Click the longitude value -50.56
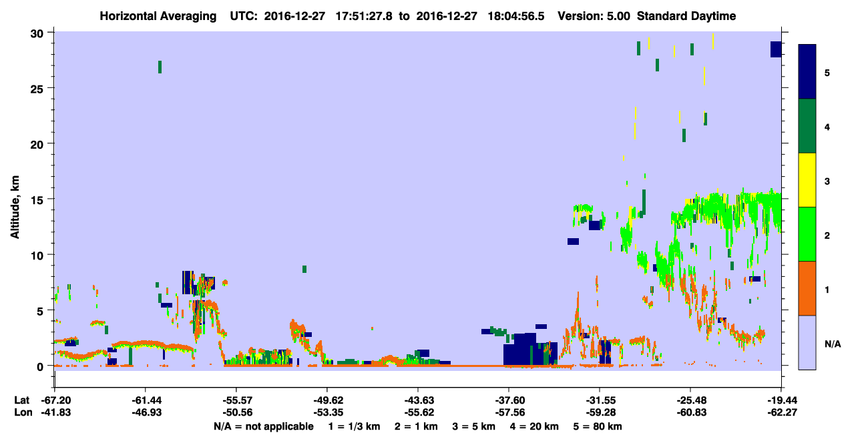 pyautogui.click(x=236, y=412)
